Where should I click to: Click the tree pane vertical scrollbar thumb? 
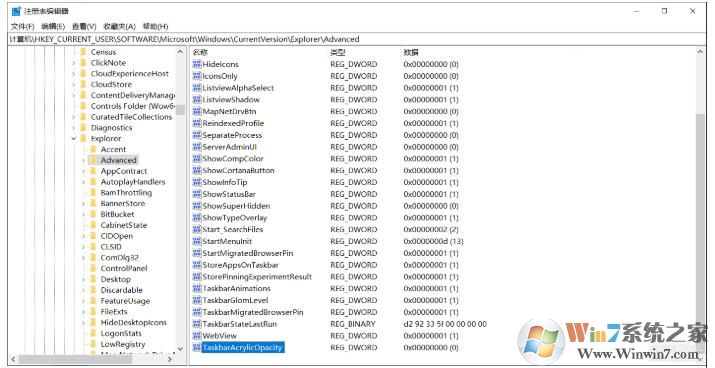click(181, 111)
